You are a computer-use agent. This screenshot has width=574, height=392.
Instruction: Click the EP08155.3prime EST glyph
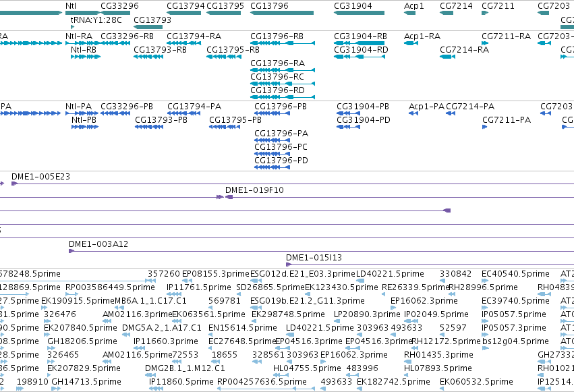[x=187, y=281]
